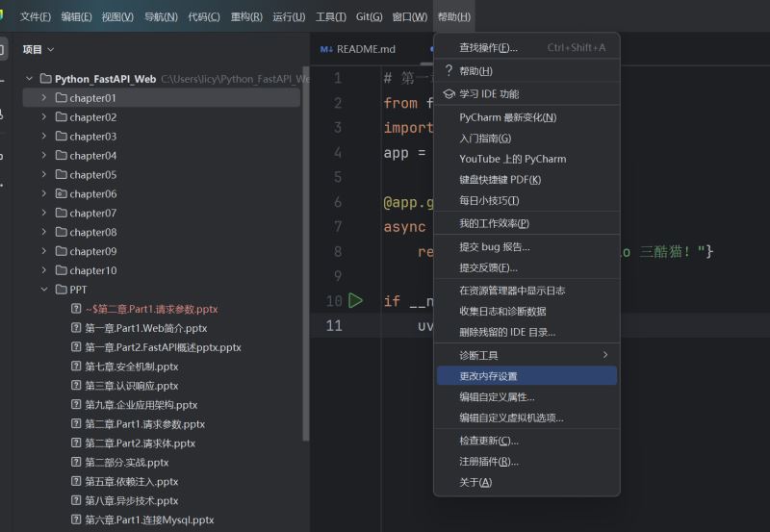This screenshot has width=770, height=532.
Task: Collapse the Python_FastAPI_Web project root
Action: [x=29, y=79]
